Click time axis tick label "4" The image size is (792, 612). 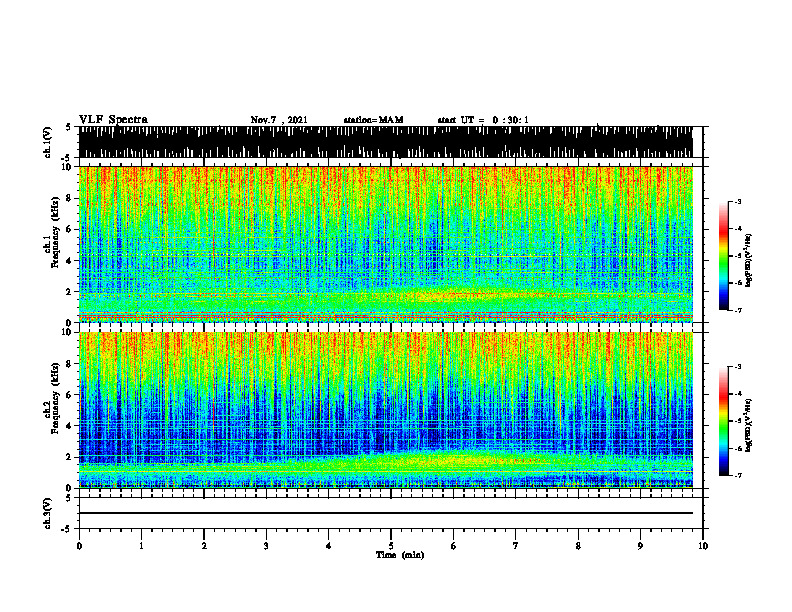[329, 546]
